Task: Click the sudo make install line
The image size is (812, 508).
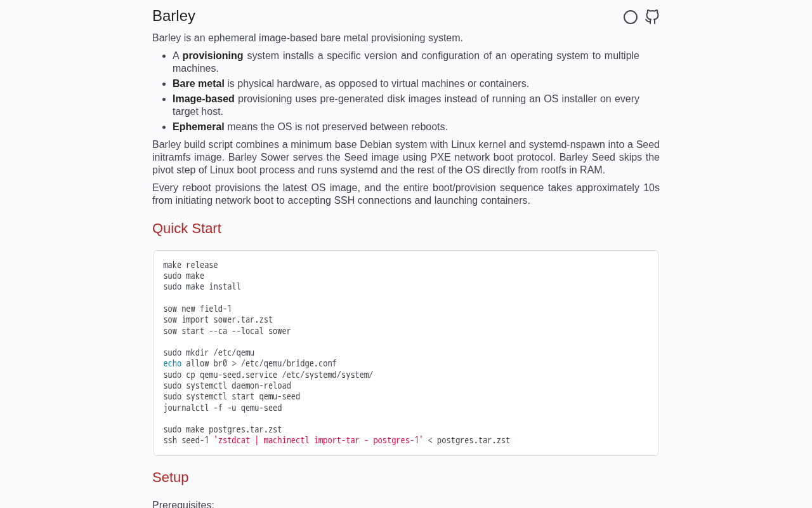Action: pos(202,287)
